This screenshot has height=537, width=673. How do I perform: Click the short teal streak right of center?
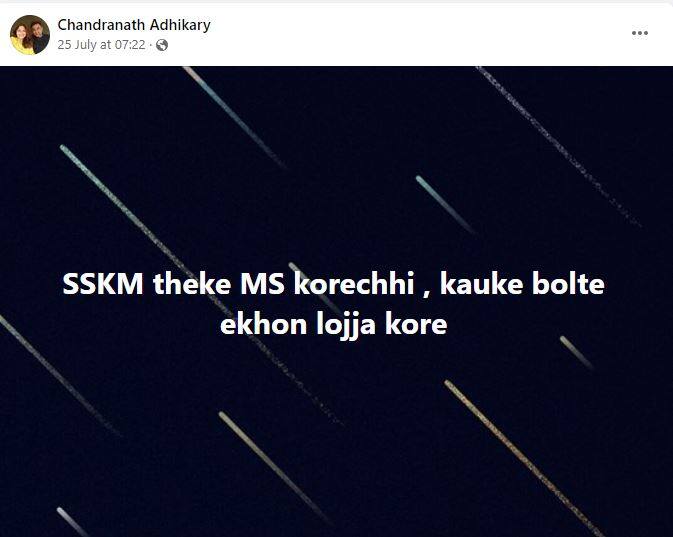pyautogui.click(x=445, y=205)
